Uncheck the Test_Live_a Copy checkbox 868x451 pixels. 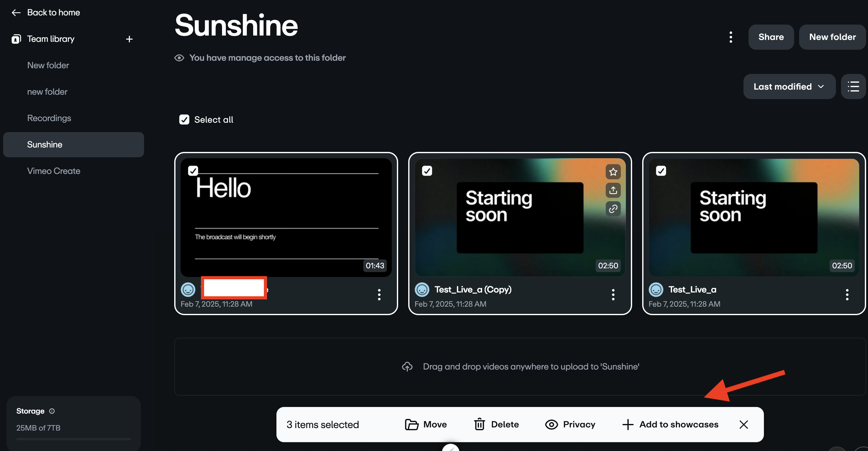tap(426, 170)
